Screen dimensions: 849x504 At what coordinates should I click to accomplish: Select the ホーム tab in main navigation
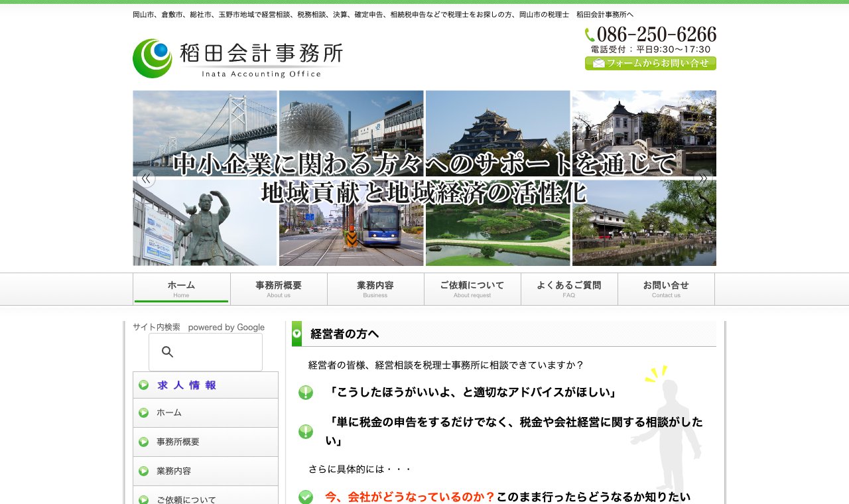click(182, 289)
